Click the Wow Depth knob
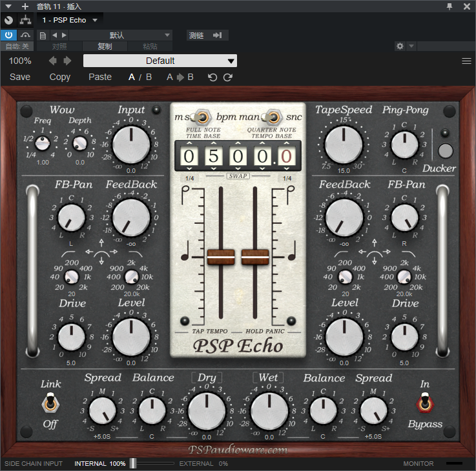The image size is (476, 471). point(80,143)
